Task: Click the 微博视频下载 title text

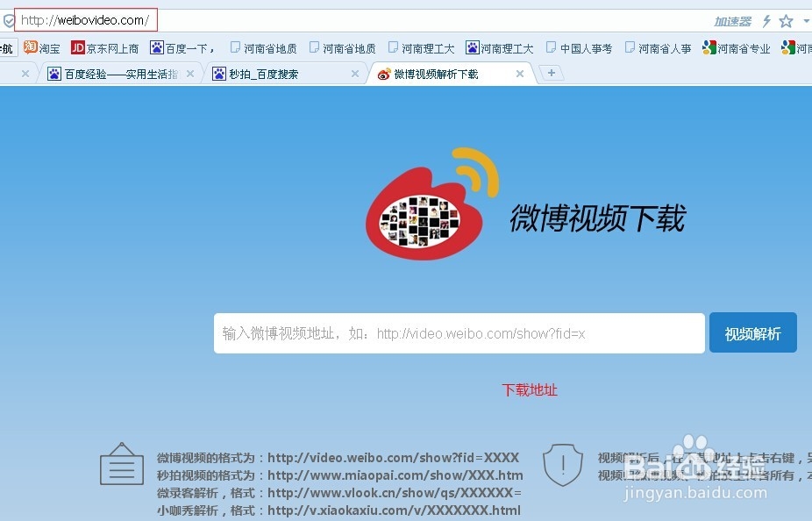Action: (598, 218)
